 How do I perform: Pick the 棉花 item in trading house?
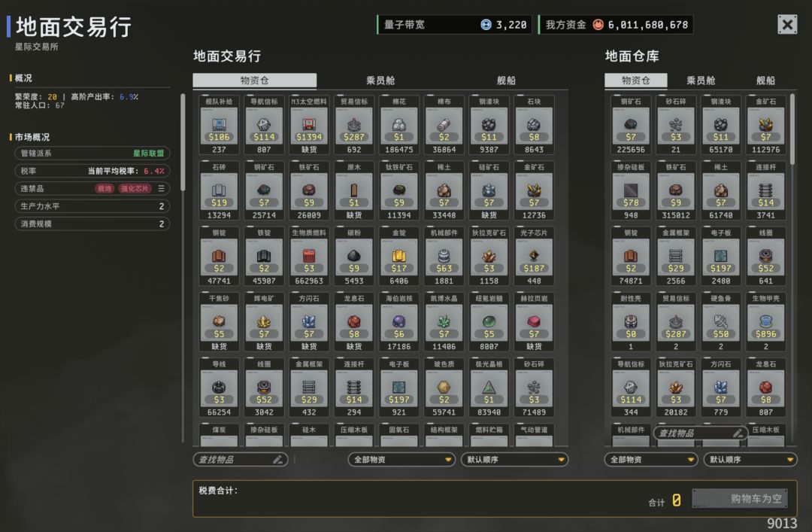click(398, 125)
